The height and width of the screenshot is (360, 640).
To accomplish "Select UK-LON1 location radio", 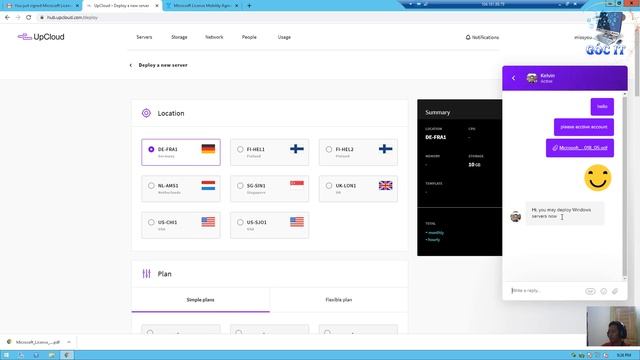I will point(329,186).
